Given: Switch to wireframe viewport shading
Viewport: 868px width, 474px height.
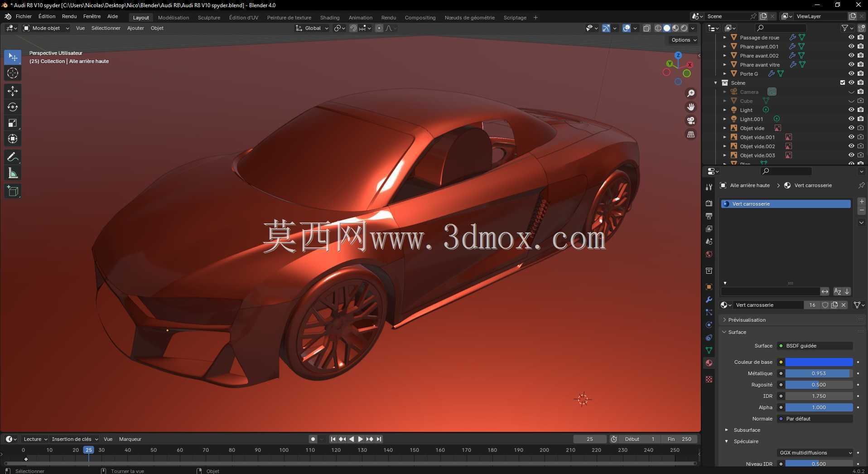Looking at the screenshot, I should 658,28.
